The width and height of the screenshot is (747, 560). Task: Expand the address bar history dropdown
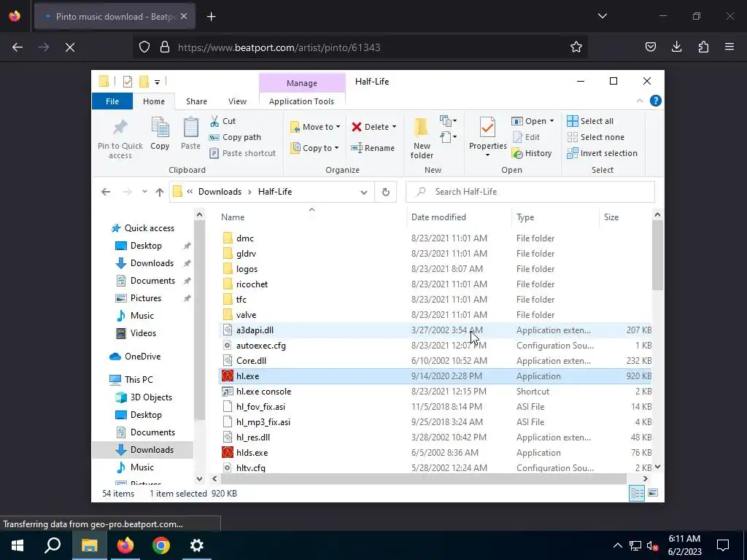364,192
